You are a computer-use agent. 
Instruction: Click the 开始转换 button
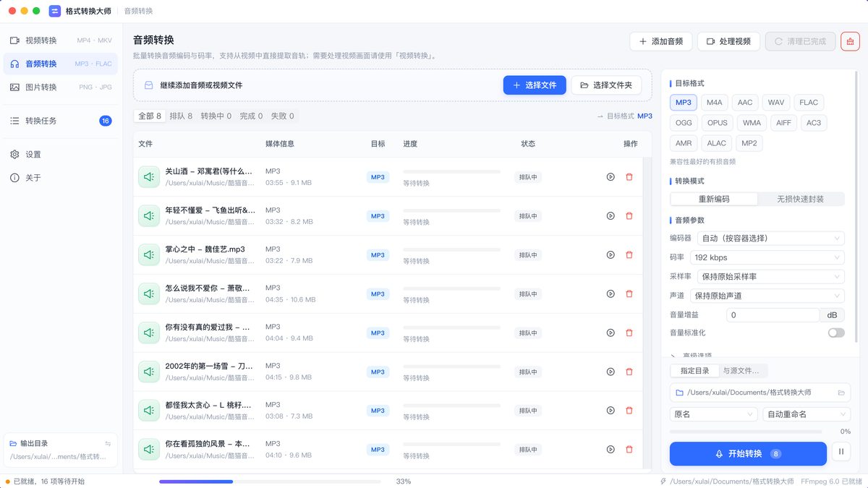(x=748, y=453)
